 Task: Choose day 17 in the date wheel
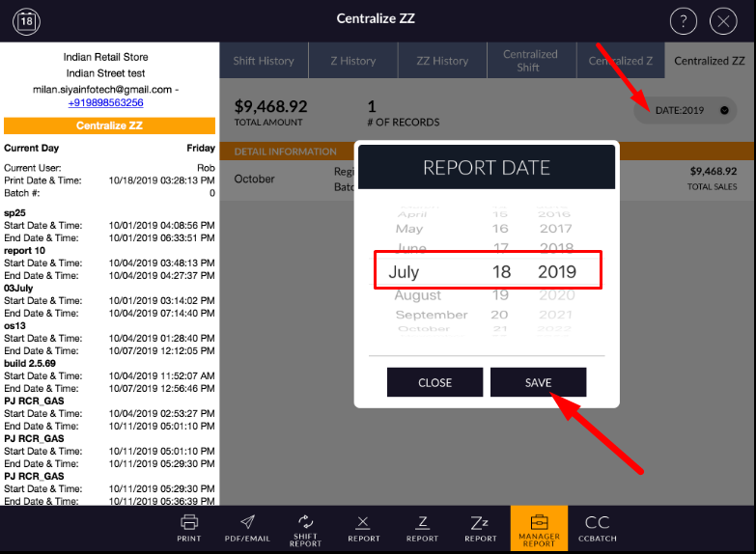click(x=499, y=249)
